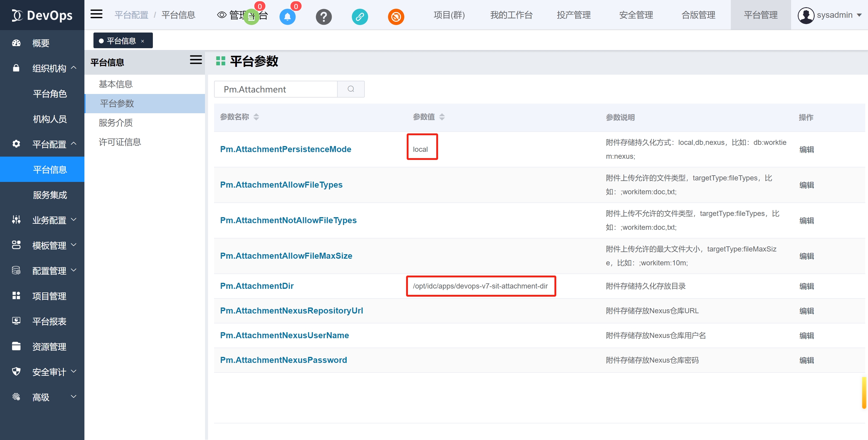The height and width of the screenshot is (440, 868).
Task: Sort by 参数名称 column arrows
Action: click(256, 117)
